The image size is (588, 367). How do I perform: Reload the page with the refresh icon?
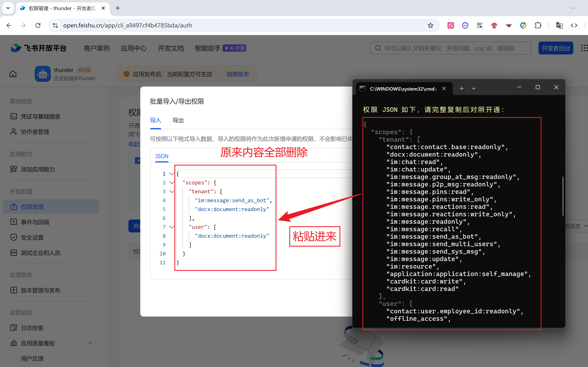click(38, 25)
